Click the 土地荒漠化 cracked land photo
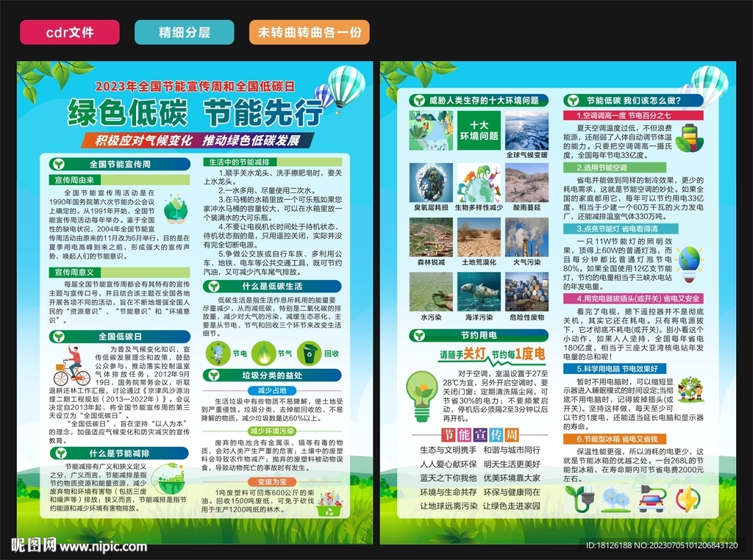This screenshot has height=560, width=753. pyautogui.click(x=479, y=237)
